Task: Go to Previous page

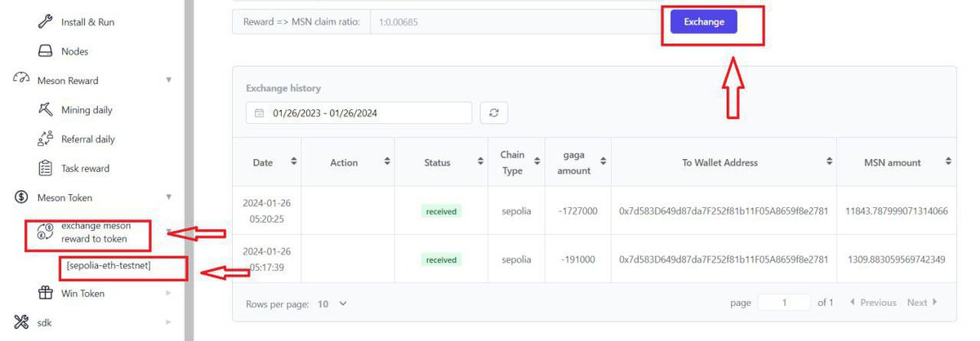Action: coord(872,303)
